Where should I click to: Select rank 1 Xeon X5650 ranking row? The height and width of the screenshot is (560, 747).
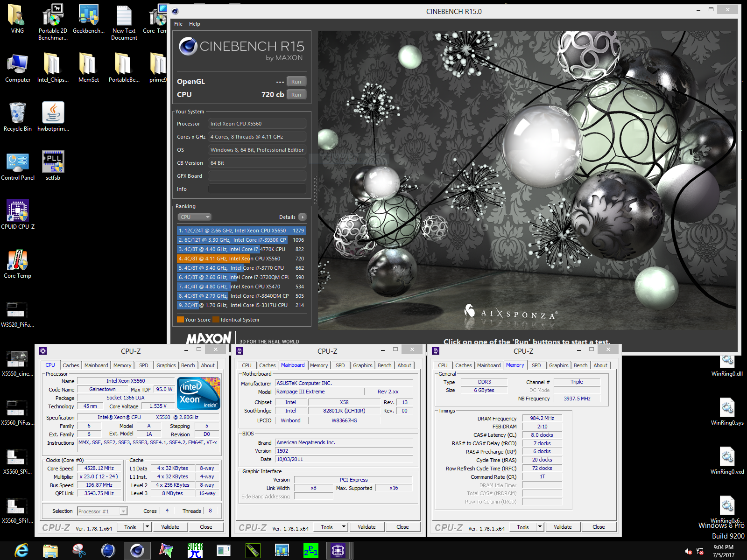[x=241, y=231]
